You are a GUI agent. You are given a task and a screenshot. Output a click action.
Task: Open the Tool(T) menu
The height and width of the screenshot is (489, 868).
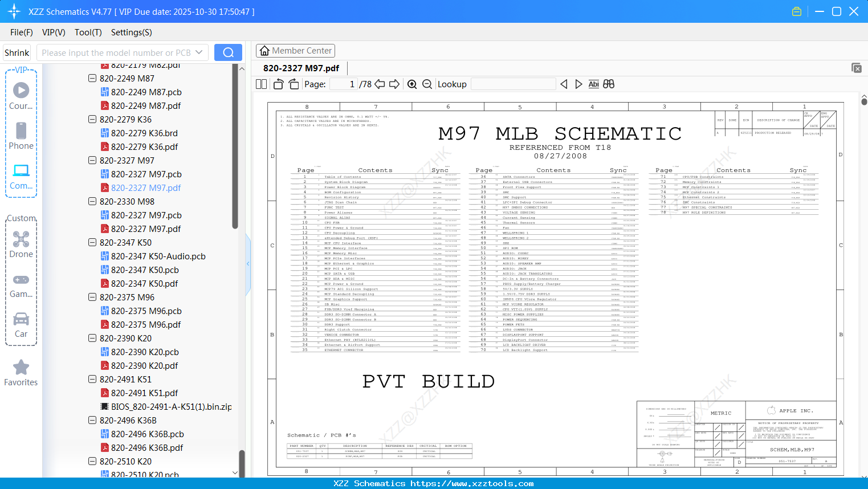pyautogui.click(x=88, y=32)
